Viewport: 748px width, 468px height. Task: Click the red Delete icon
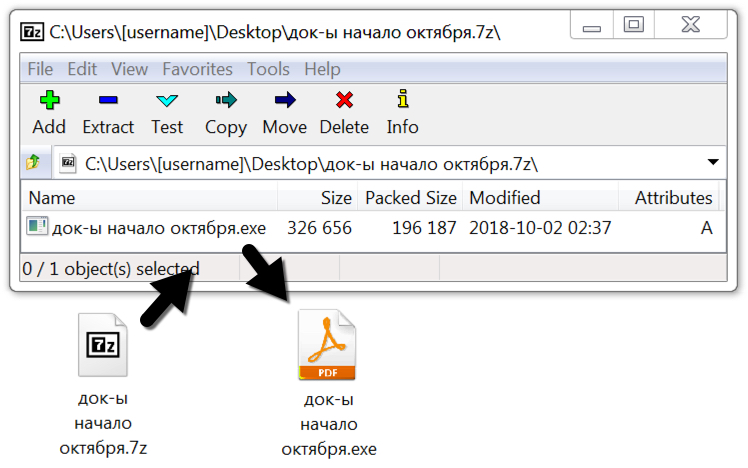coord(344,100)
